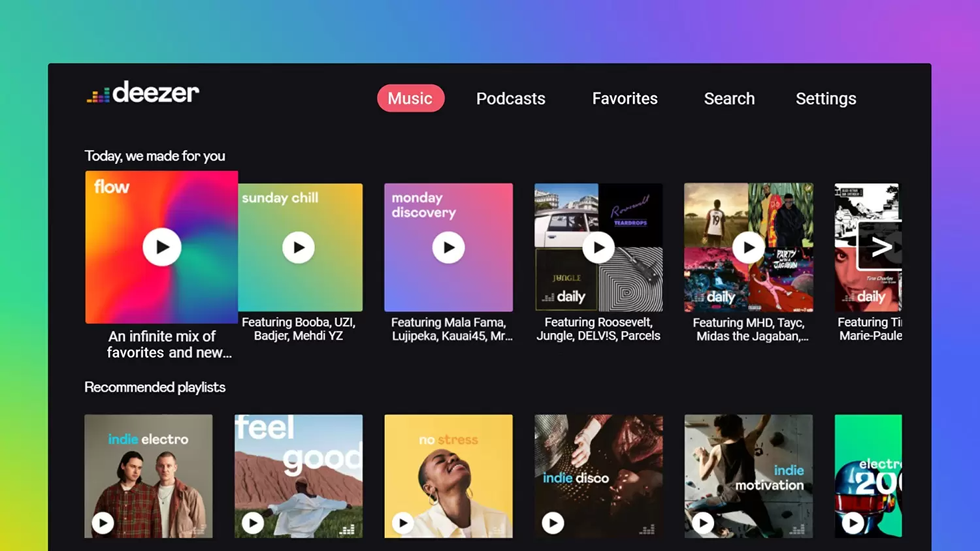The width and height of the screenshot is (980, 551).
Task: Click 'Featuring Roosevelt, Jungle, DELV!S, Parcels' caption
Action: (598, 329)
